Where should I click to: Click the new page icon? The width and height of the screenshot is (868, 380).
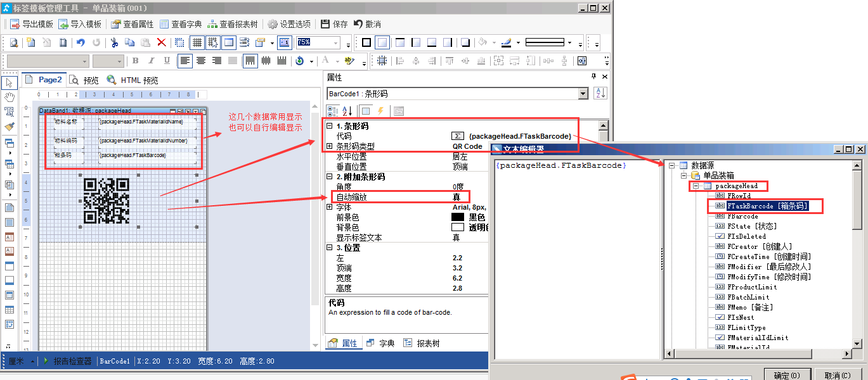tap(30, 42)
